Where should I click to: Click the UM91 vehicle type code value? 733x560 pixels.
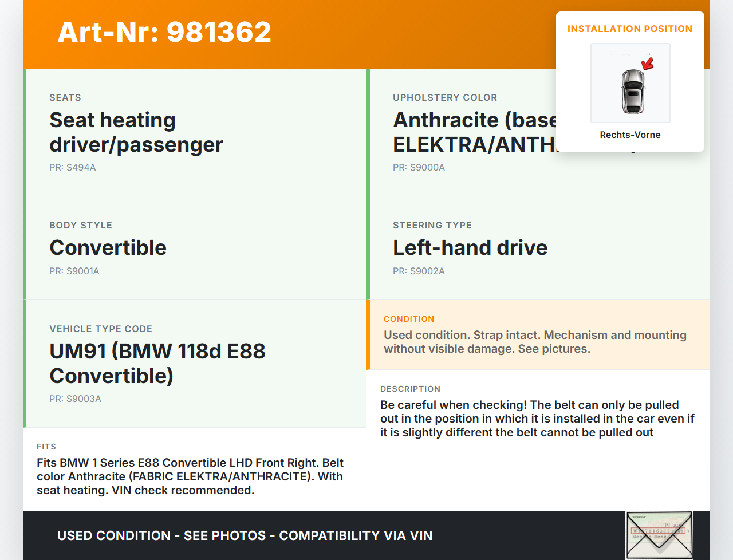(x=157, y=363)
